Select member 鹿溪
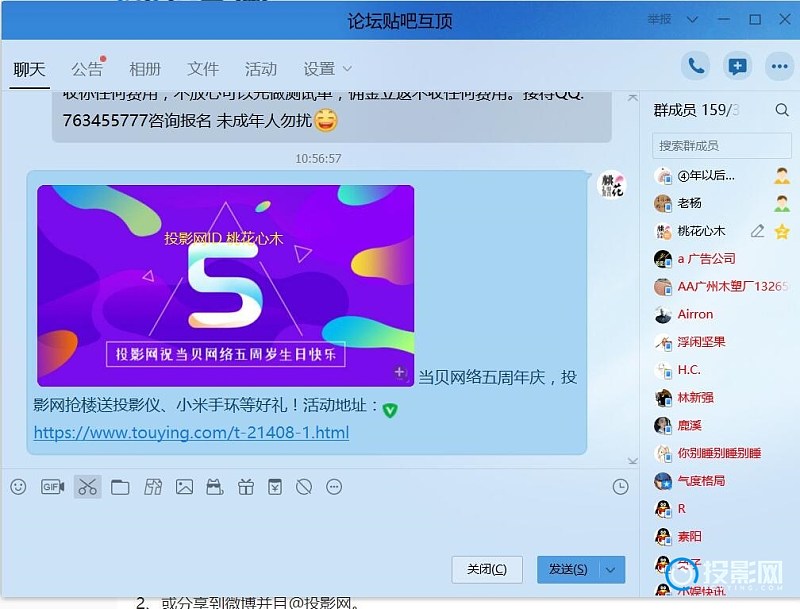Image resolution: width=800 pixels, height=609 pixels. [x=721, y=425]
